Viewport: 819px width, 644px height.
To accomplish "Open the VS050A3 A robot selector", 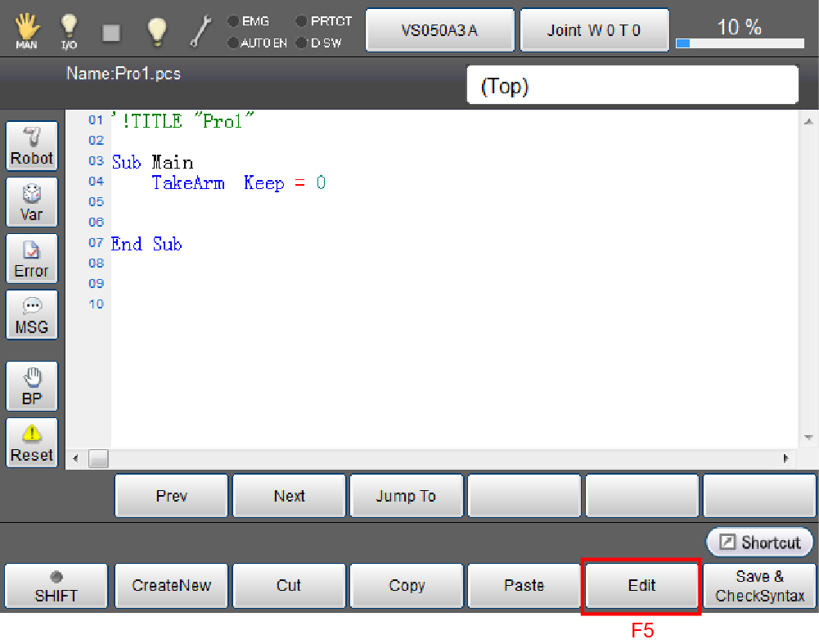I will coord(439,30).
